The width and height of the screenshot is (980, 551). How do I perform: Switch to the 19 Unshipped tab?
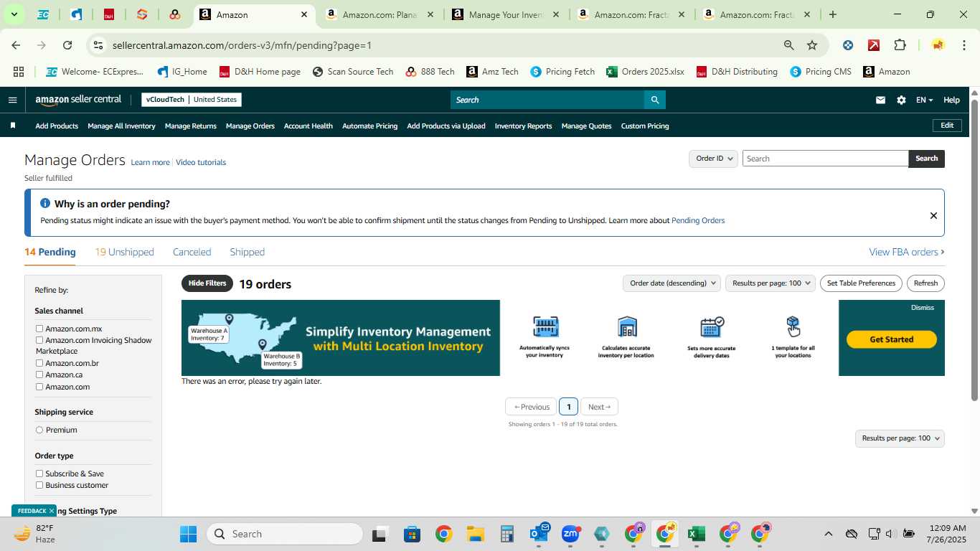click(x=124, y=252)
